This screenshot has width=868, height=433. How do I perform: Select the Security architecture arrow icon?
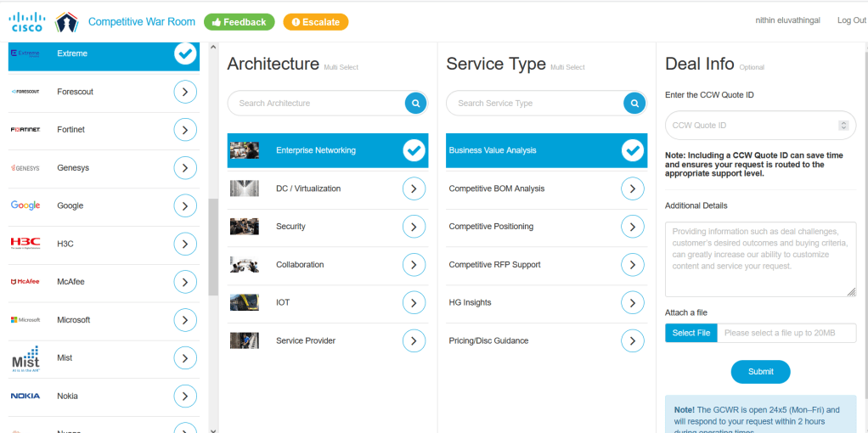coord(414,227)
